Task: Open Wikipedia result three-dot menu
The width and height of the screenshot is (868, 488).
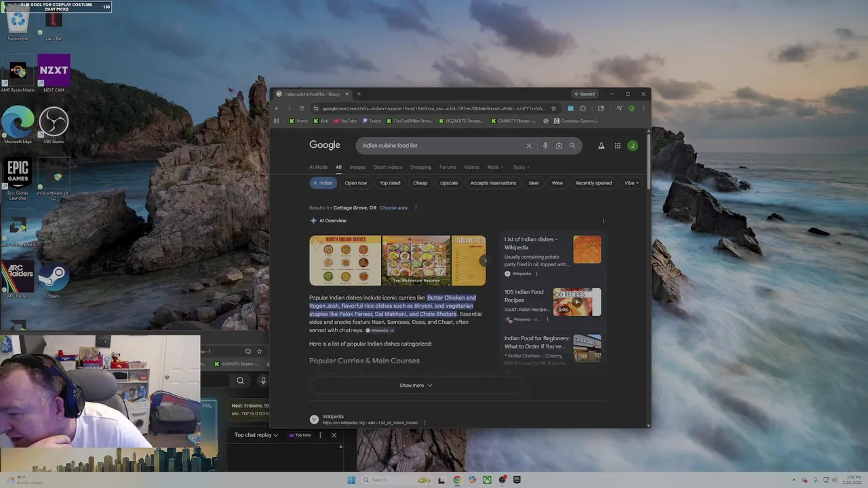Action: [425, 423]
